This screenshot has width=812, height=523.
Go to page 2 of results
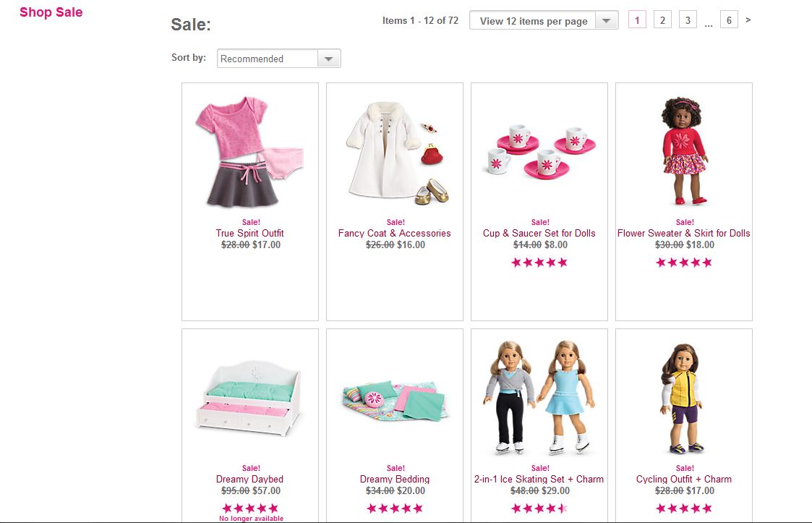(x=662, y=20)
